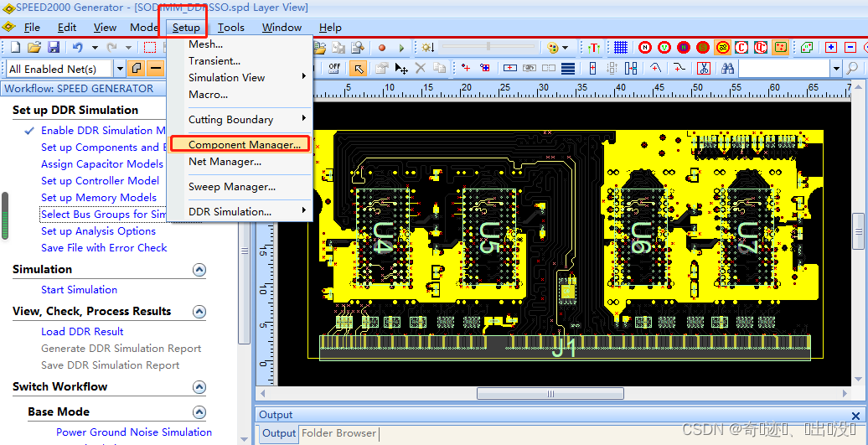This screenshot has width=868, height=445.
Task: Click the green polygon shape icon
Action: (x=807, y=48)
